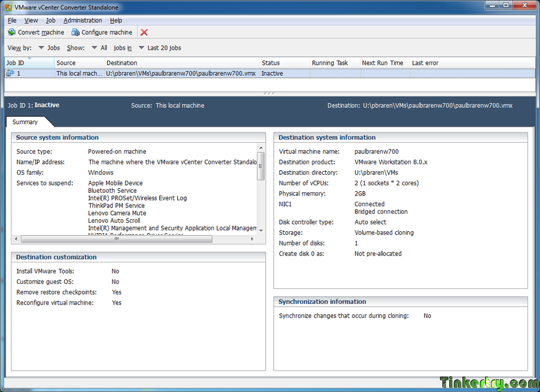Open the Administration menu
The height and width of the screenshot is (392, 540).
pos(83,21)
